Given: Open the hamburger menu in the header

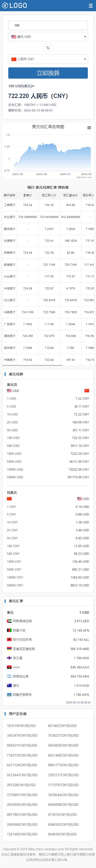Looking at the screenshot, I should (90, 6).
